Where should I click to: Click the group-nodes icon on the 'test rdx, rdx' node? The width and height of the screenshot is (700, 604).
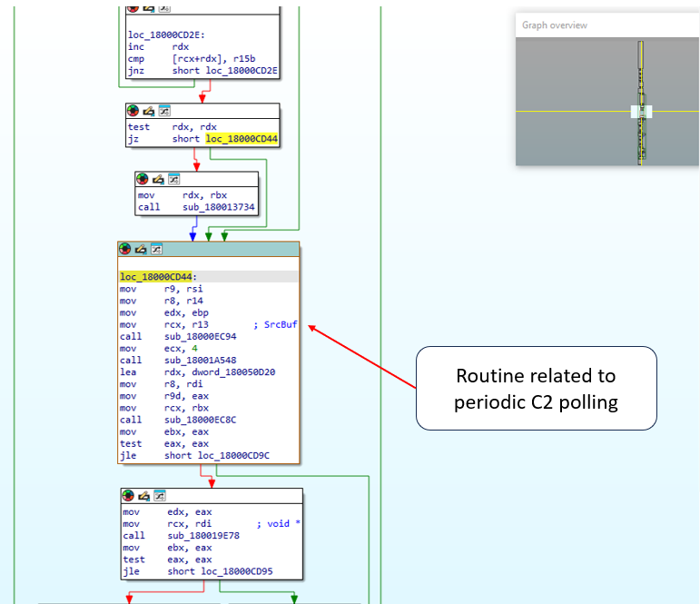(164, 110)
